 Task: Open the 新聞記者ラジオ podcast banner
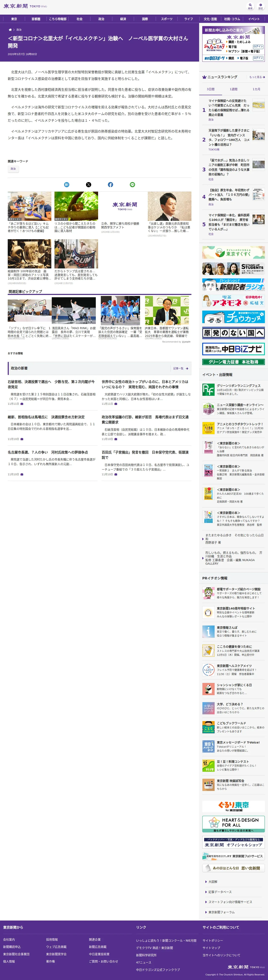(233, 285)
